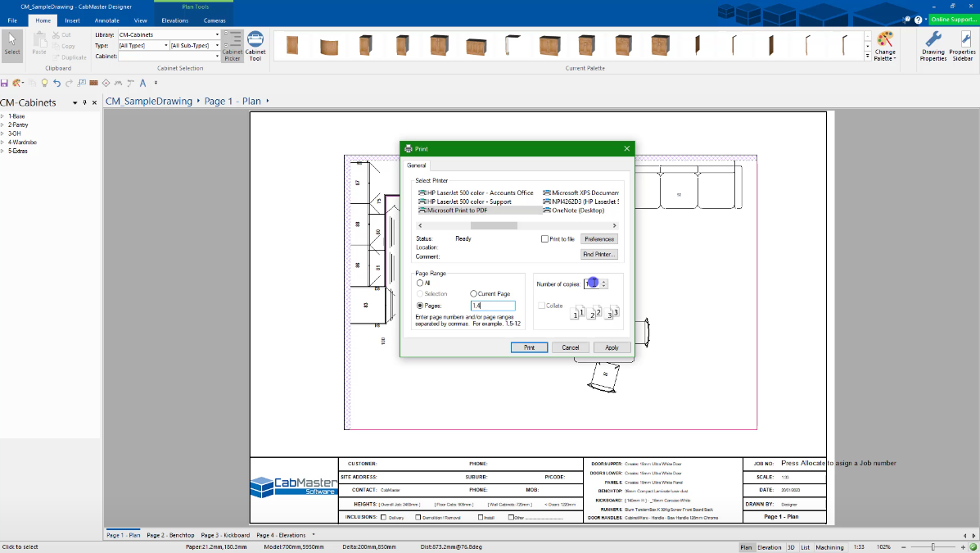Image resolution: width=980 pixels, height=553 pixels.
Task: Open printer Preferences
Action: (599, 239)
